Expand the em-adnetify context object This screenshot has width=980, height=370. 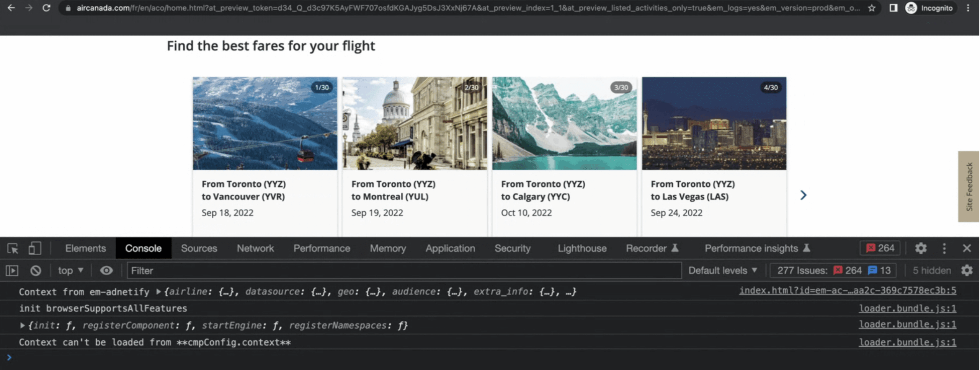point(158,292)
